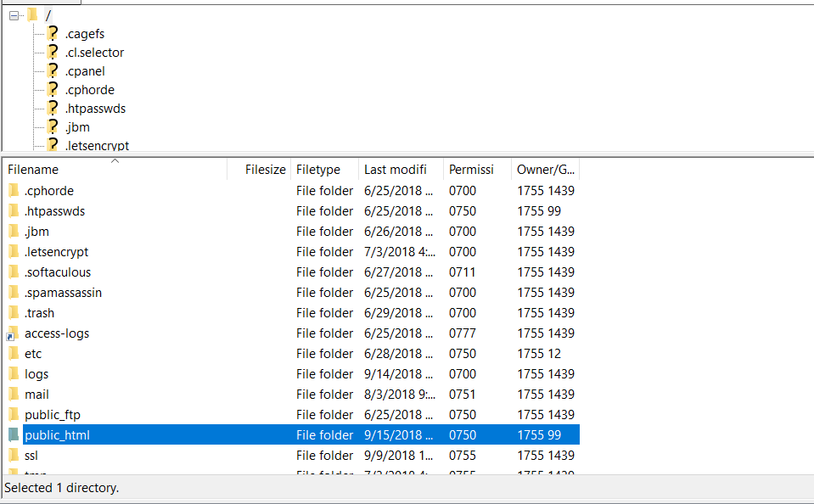Screen dimensions: 814x504
Task: Select the etc folder entry
Action: (33, 354)
